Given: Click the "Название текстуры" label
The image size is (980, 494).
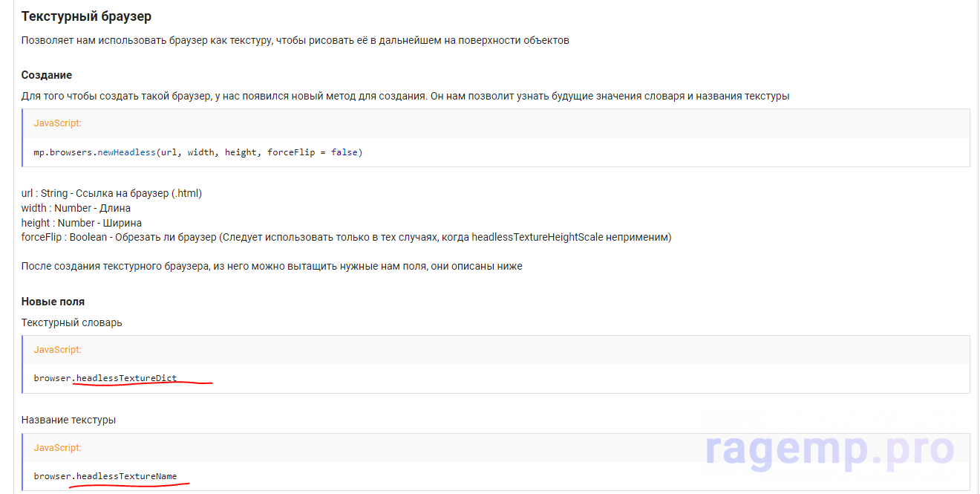Looking at the screenshot, I should coord(68,420).
